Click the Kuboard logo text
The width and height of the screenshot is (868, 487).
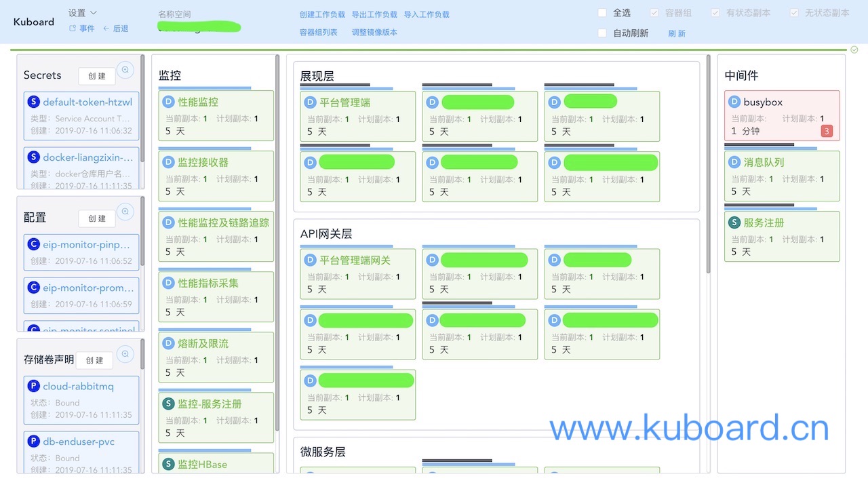tap(34, 22)
